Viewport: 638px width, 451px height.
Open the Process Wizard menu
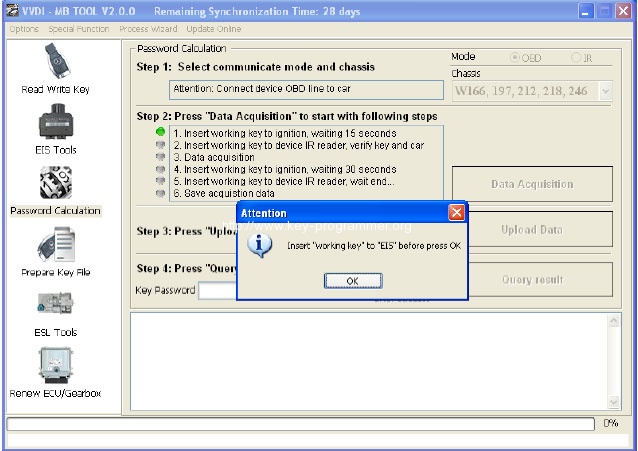point(148,29)
